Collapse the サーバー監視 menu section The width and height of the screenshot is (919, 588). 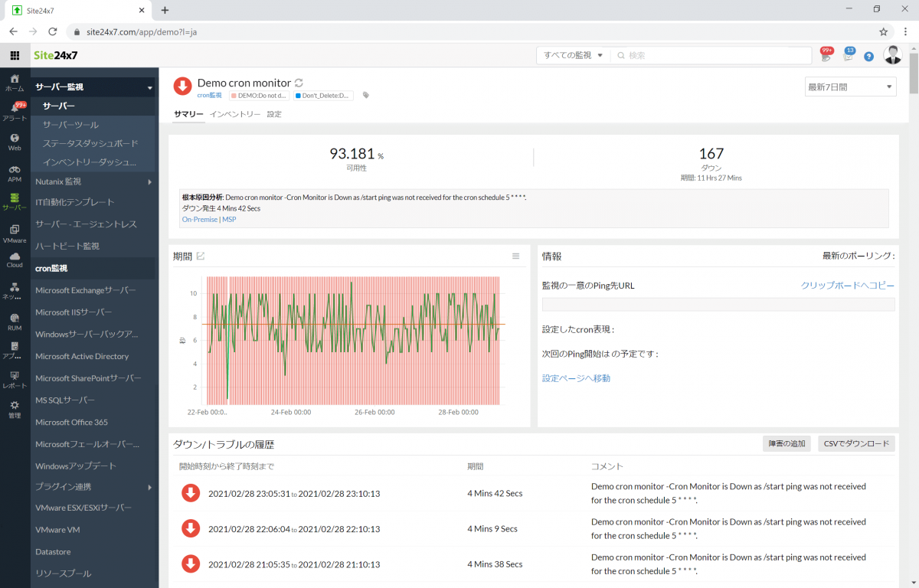coord(94,87)
